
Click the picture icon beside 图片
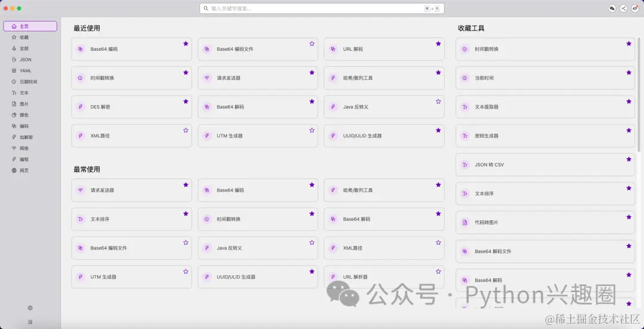(14, 104)
